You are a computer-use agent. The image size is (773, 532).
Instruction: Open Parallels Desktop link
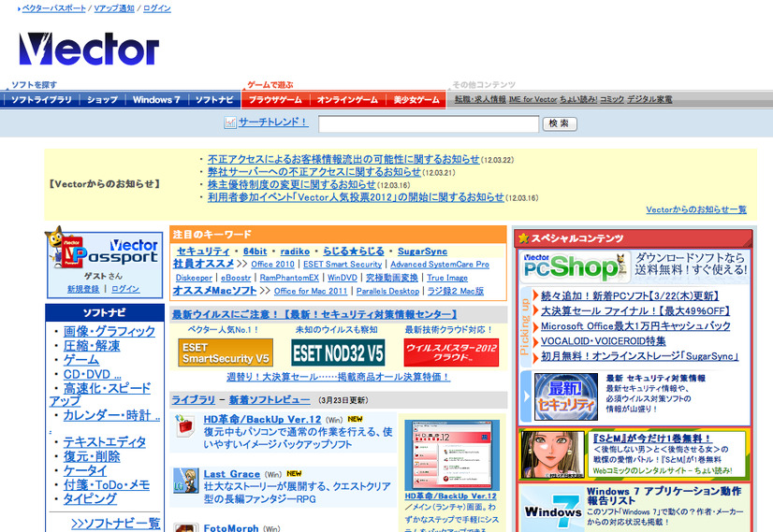click(388, 291)
